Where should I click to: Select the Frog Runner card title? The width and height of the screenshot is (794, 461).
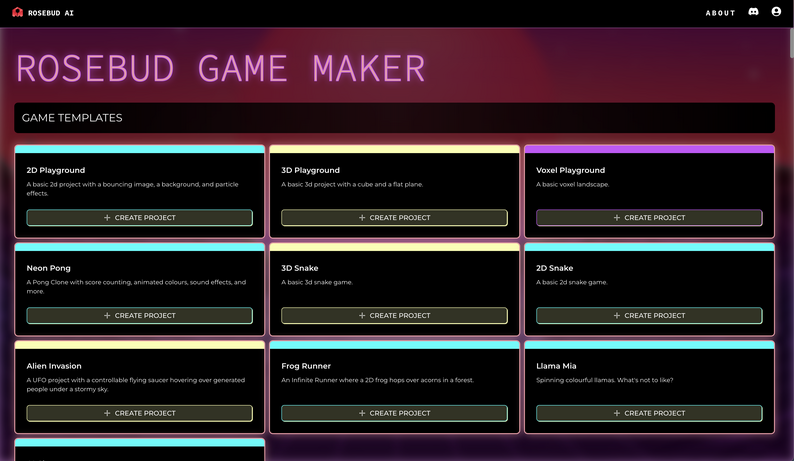pos(306,366)
